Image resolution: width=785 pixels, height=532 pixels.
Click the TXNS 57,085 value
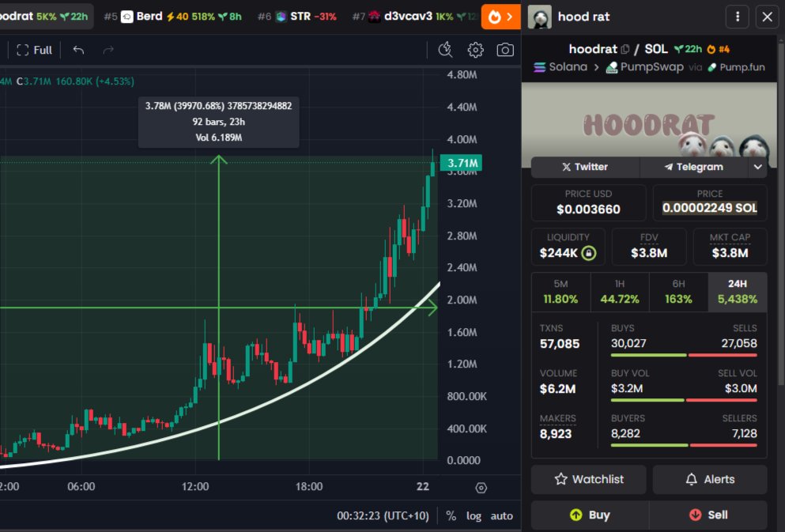pyautogui.click(x=560, y=344)
